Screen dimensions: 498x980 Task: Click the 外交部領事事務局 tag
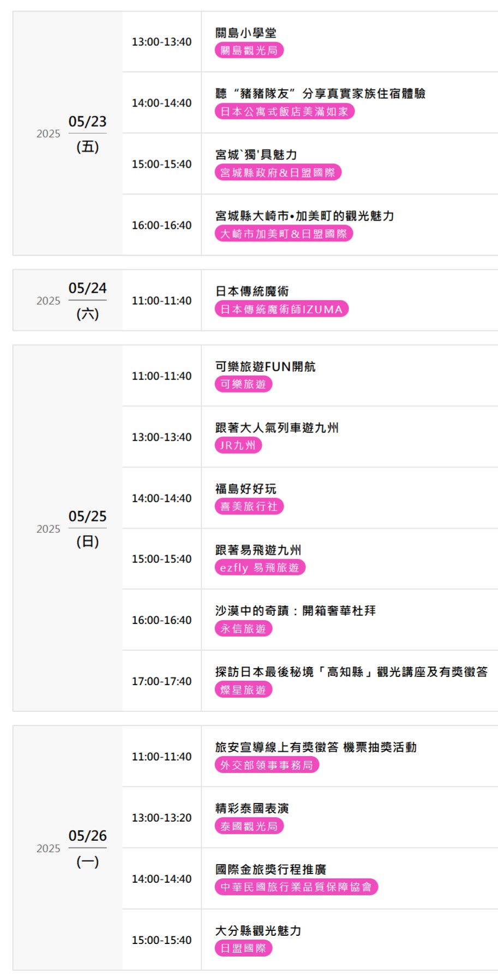pos(267,765)
